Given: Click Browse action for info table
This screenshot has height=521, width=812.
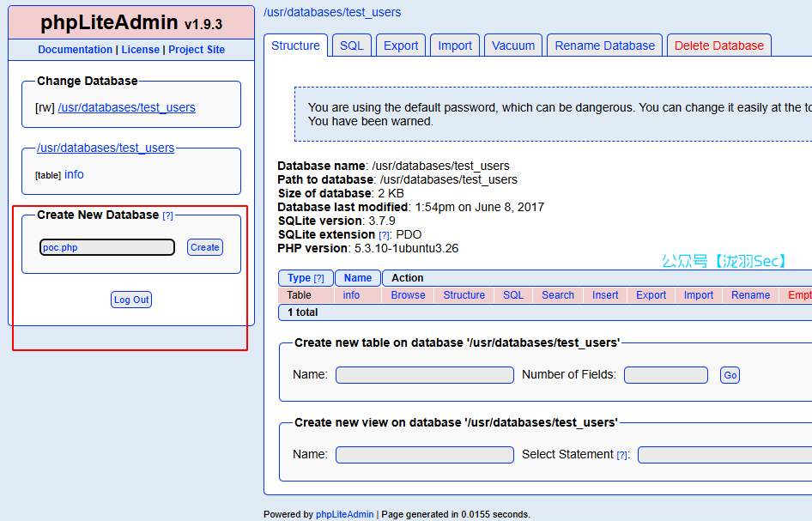Looking at the screenshot, I should (408, 295).
